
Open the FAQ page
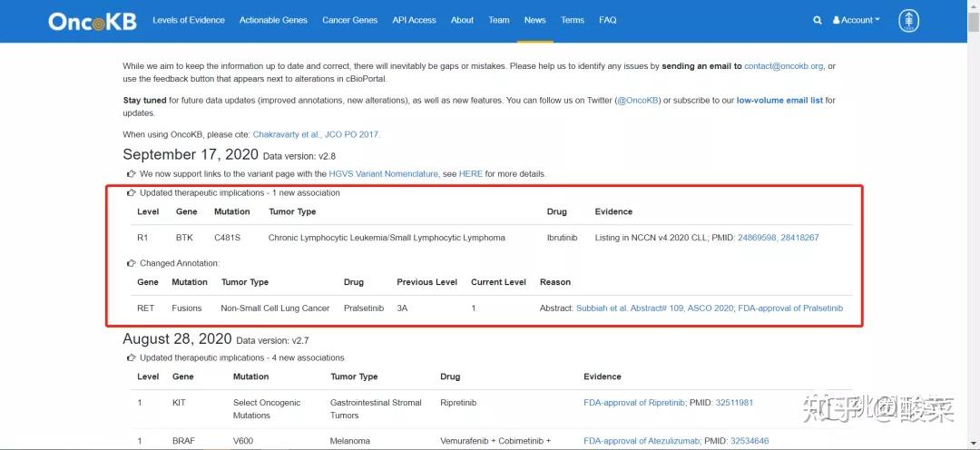pyautogui.click(x=607, y=20)
